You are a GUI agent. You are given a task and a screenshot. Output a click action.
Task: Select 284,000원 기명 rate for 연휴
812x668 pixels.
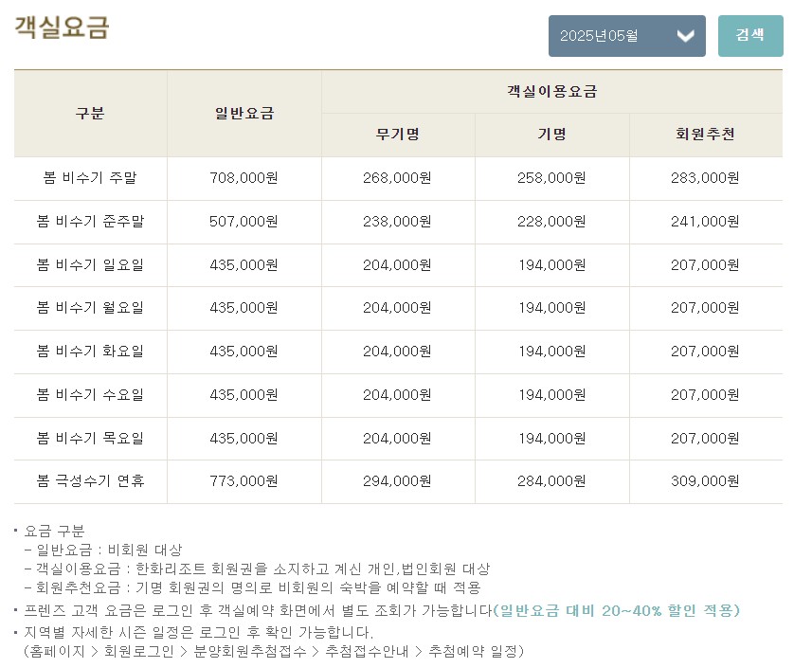(x=551, y=481)
